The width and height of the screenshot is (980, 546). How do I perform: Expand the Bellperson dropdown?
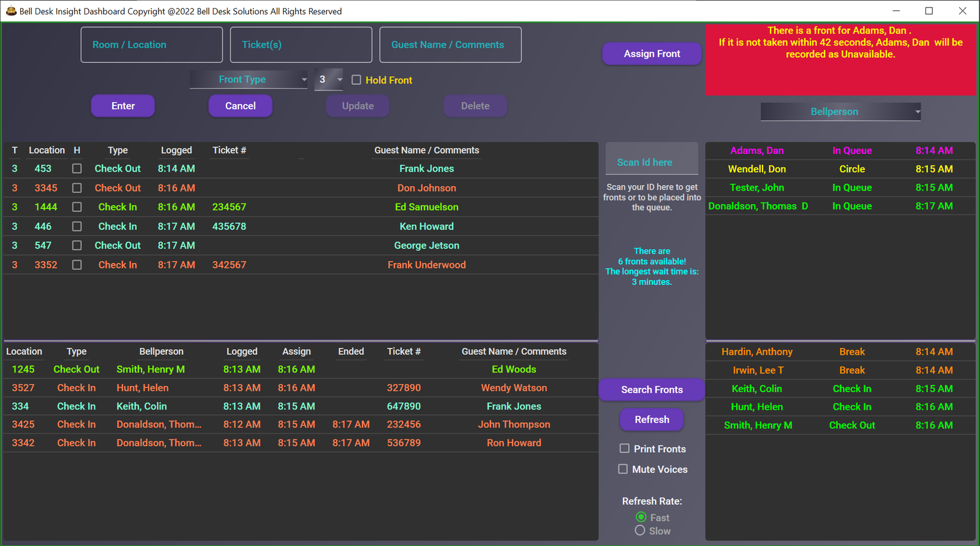click(840, 112)
